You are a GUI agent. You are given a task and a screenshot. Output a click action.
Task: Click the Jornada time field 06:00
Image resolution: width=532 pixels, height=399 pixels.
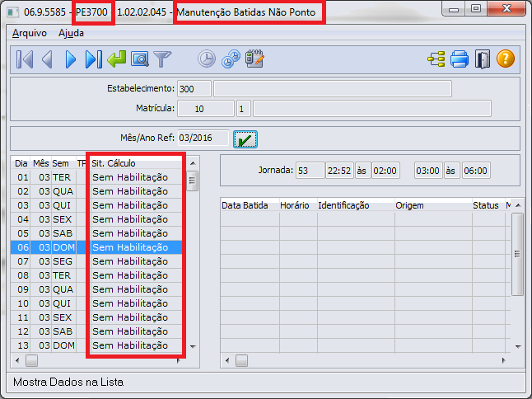point(476,171)
